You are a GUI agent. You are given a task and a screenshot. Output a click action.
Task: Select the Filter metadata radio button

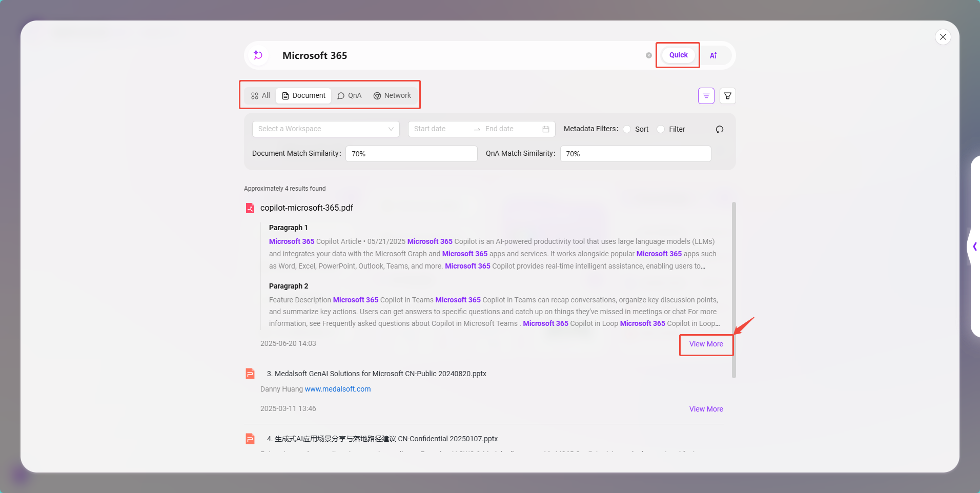(x=661, y=129)
